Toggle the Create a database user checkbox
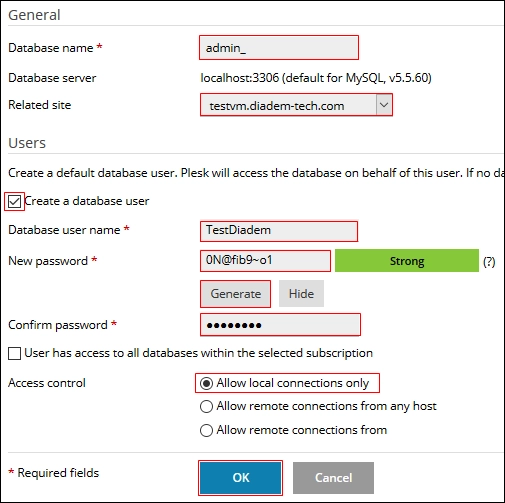The image size is (505, 503). 14,201
